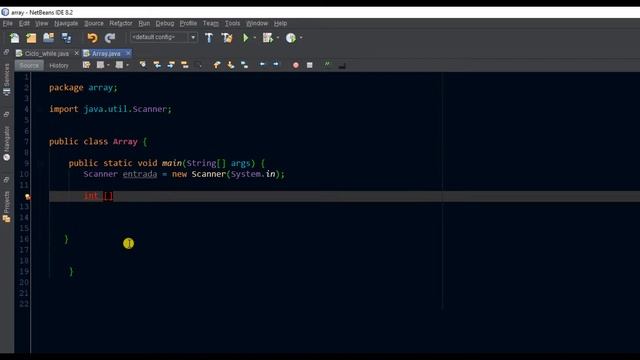Open the Help menu
640x360 pixels.
point(280,23)
